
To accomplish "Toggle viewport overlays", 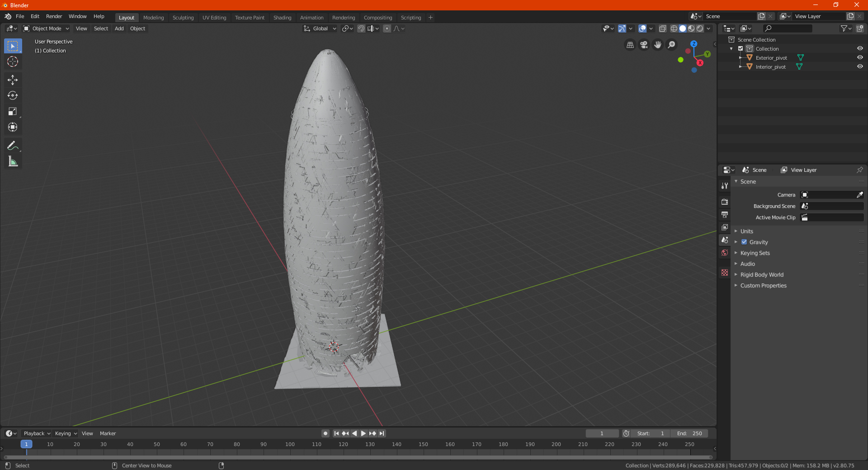I will tap(642, 28).
